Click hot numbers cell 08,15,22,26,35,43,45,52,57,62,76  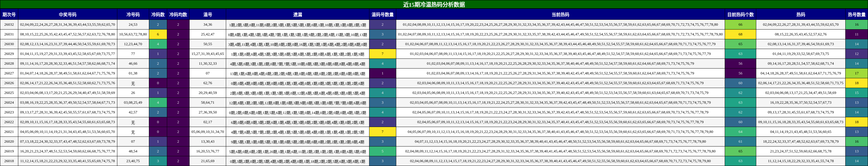coord(800,34)
